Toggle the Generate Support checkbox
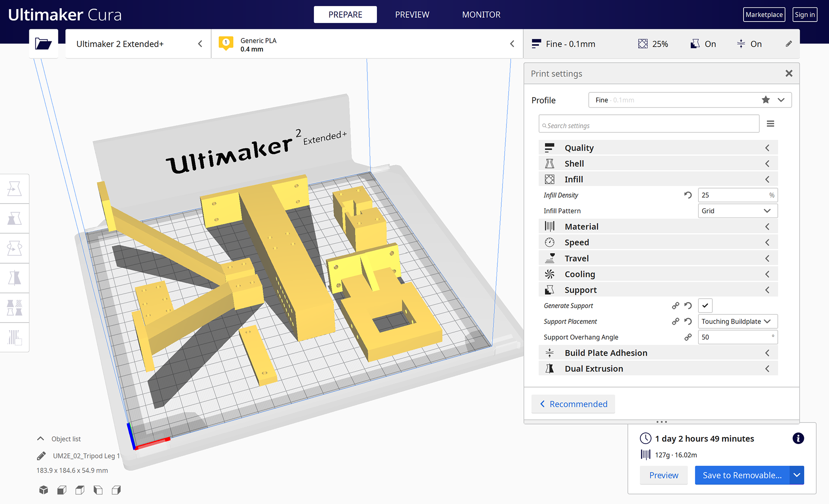The image size is (829, 504). (705, 306)
